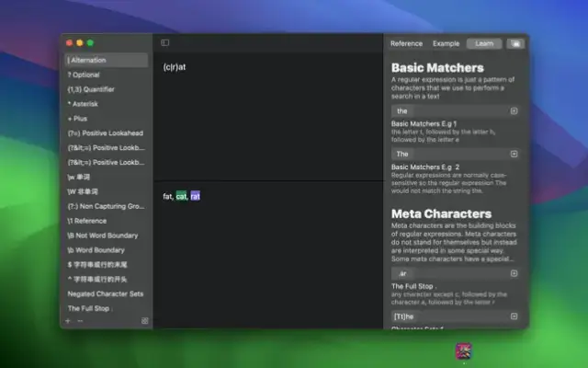
Task: Select 'The Full Stop .' in the sidebar
Action: (107, 309)
